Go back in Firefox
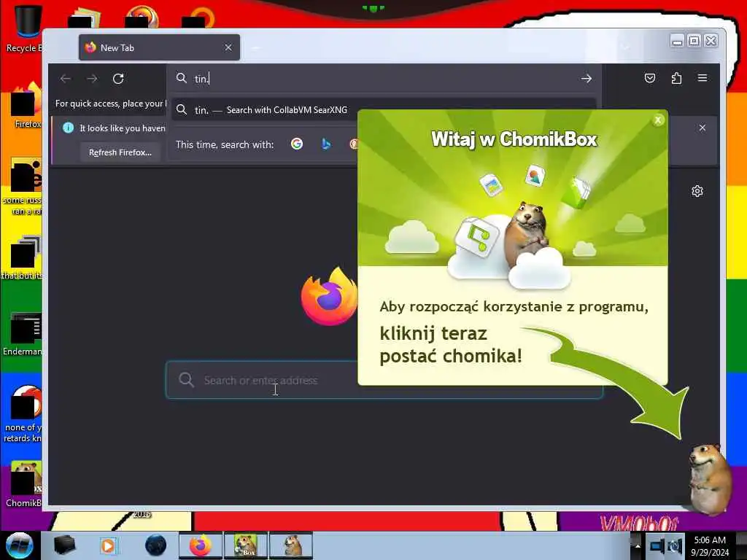 66,79
